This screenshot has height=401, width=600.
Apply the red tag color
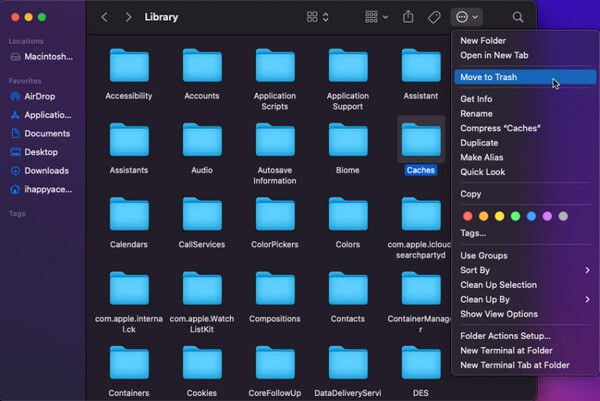pyautogui.click(x=468, y=216)
